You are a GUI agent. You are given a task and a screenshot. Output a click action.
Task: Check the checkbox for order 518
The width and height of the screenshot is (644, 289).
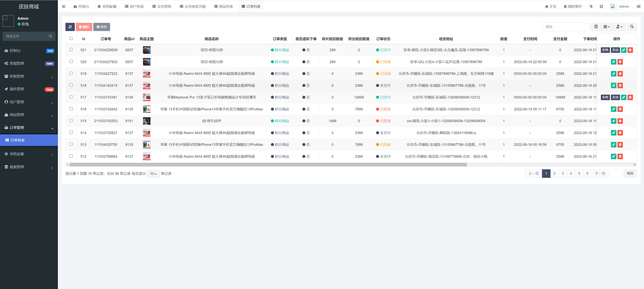pos(71,85)
